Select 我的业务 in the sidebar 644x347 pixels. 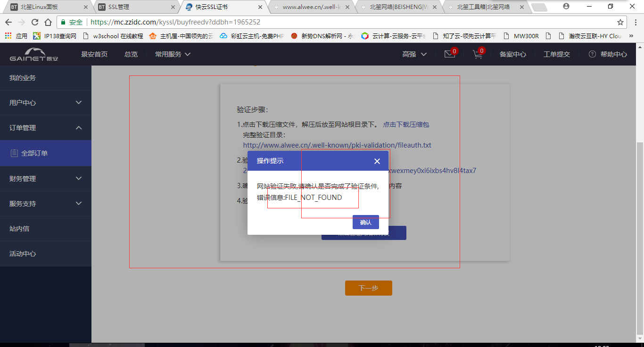pyautogui.click(x=46, y=78)
